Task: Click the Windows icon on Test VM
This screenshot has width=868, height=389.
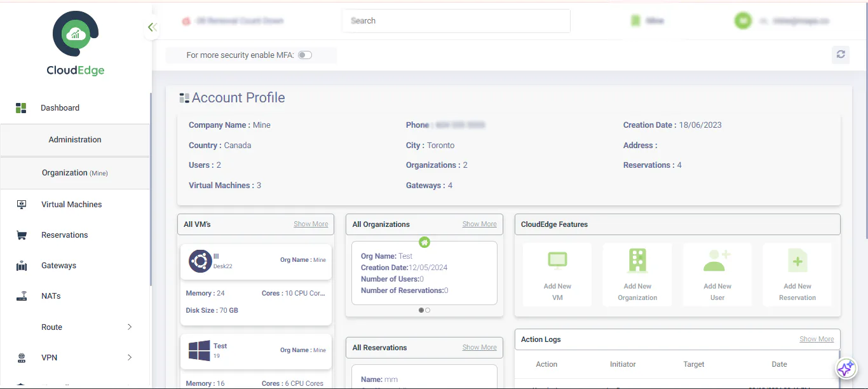Action: pyautogui.click(x=200, y=351)
